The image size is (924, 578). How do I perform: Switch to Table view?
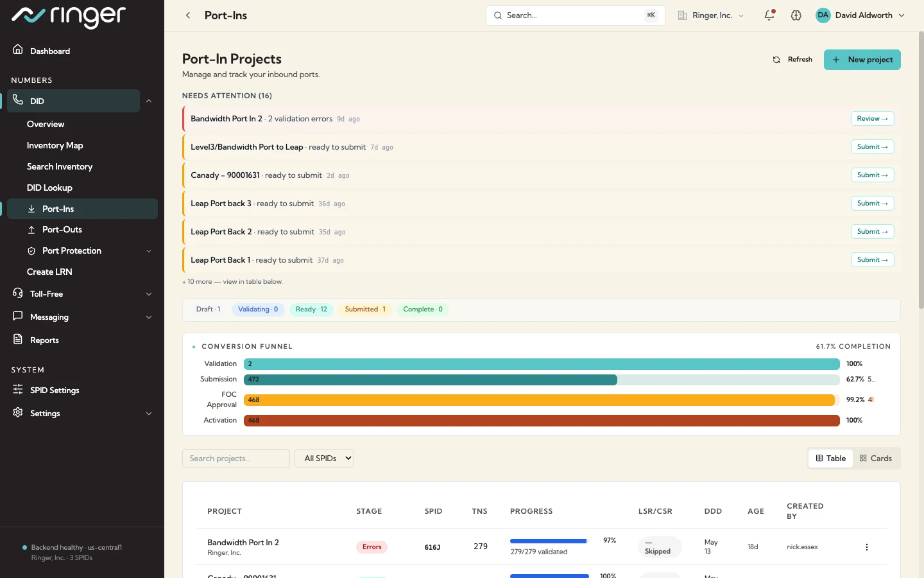[x=831, y=458]
